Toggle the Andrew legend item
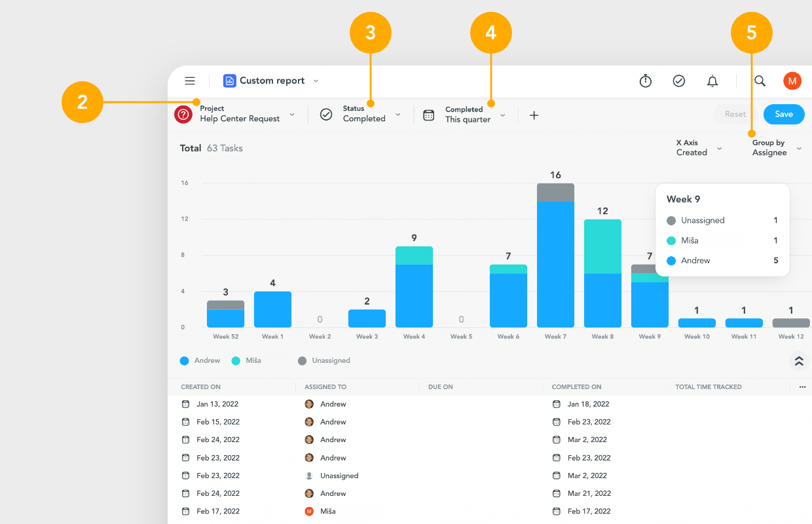 tap(200, 360)
